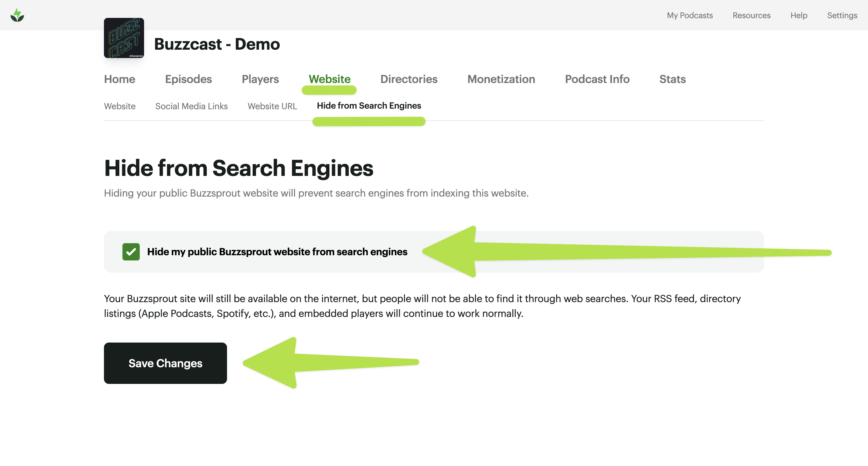Click the Buzzcast podcast artwork thumbnail
This screenshot has width=868, height=466.
pos(124,38)
